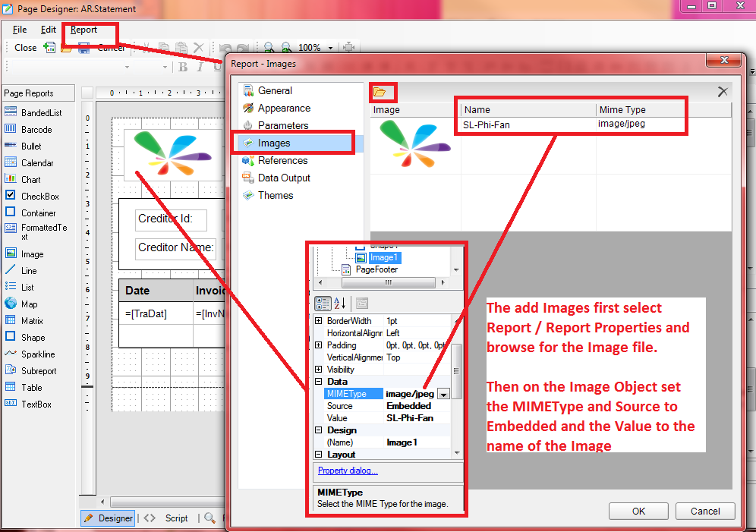The image size is (756, 532).
Task: Click the fit-to-page icon after zoom
Action: click(x=348, y=48)
